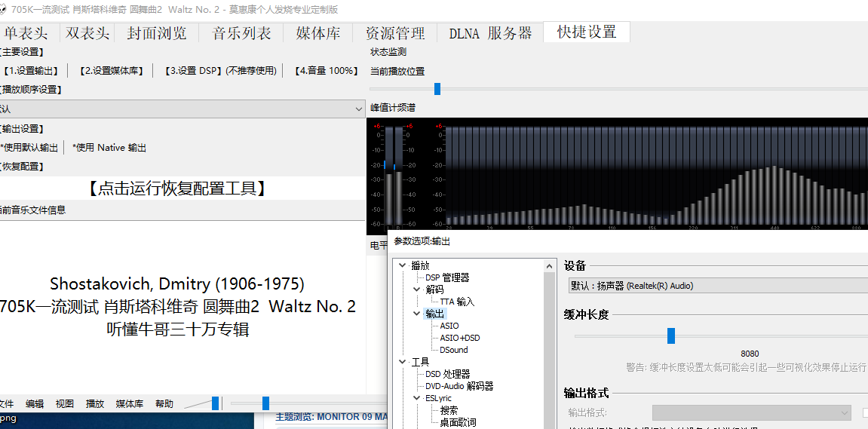Screen dimensions: 868x429
Task: Open the 音乐列表 tab
Action: click(241, 33)
